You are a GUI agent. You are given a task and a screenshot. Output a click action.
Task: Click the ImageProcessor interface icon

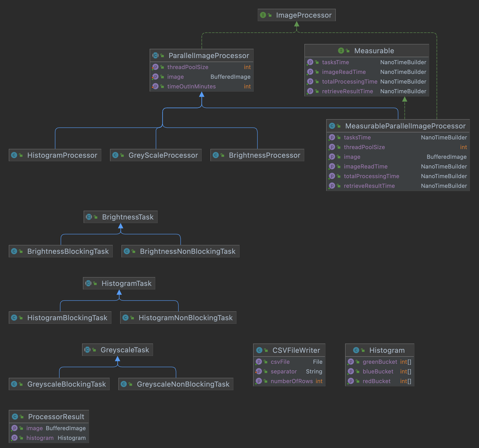point(263,15)
